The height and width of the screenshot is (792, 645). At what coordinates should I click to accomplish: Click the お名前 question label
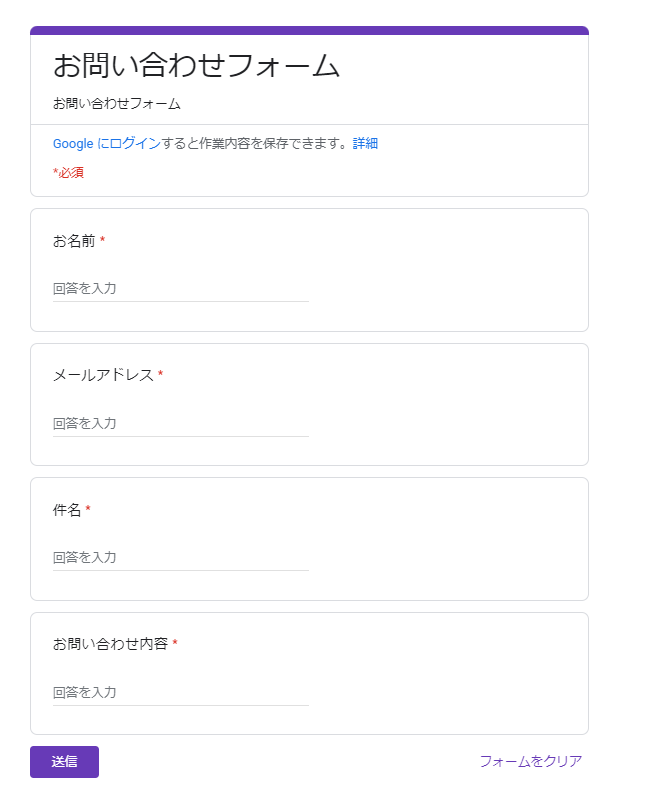tap(74, 241)
